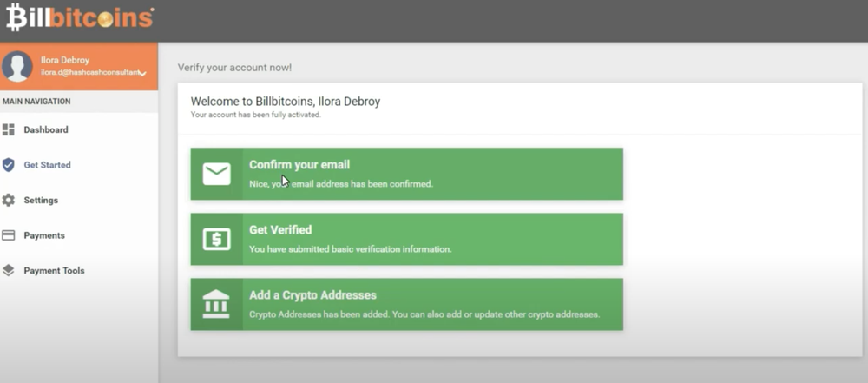Click 'Crypto Addresses has been added' message
Image resolution: width=868 pixels, height=383 pixels.
tap(424, 314)
